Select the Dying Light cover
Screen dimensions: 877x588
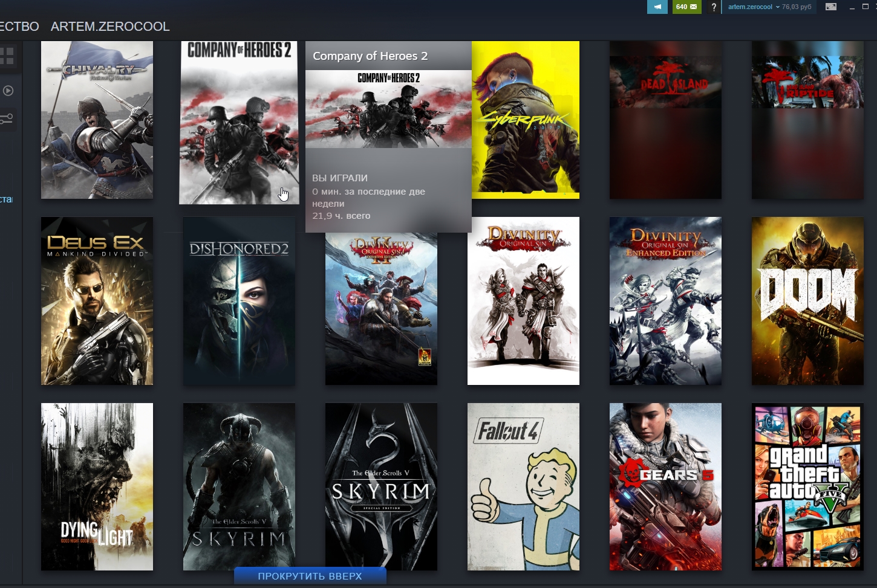(x=97, y=486)
